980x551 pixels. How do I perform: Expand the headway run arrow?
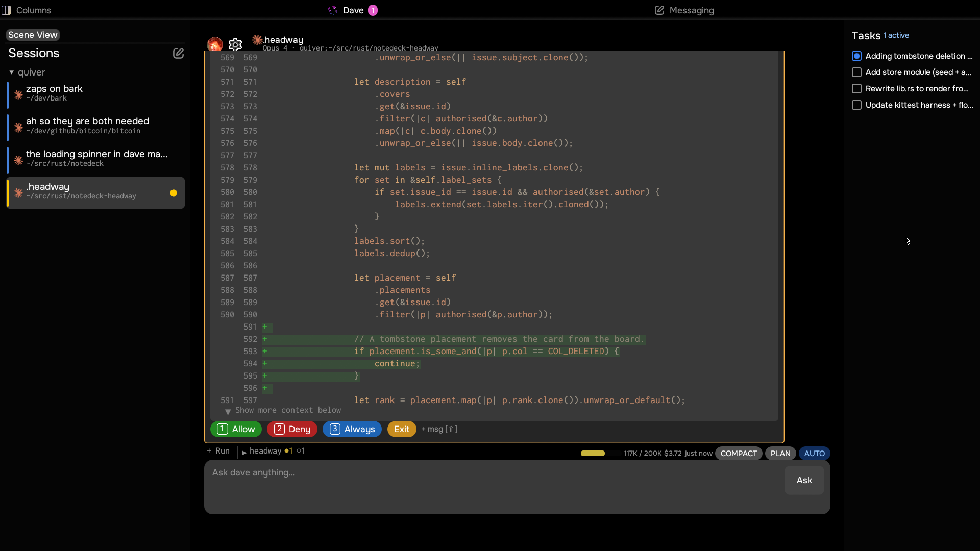click(x=244, y=452)
